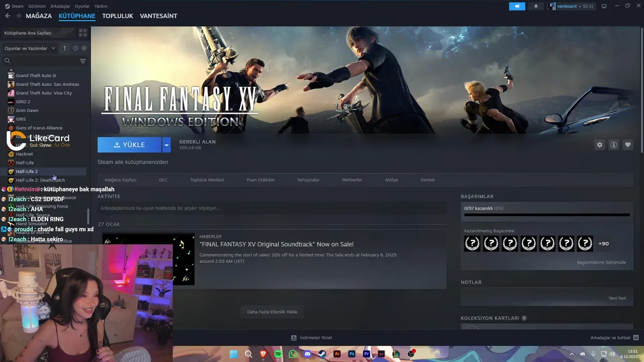Screen dimensions: 644x362
Task: Open the Mağaza Sayfası link
Action: [x=120, y=179]
